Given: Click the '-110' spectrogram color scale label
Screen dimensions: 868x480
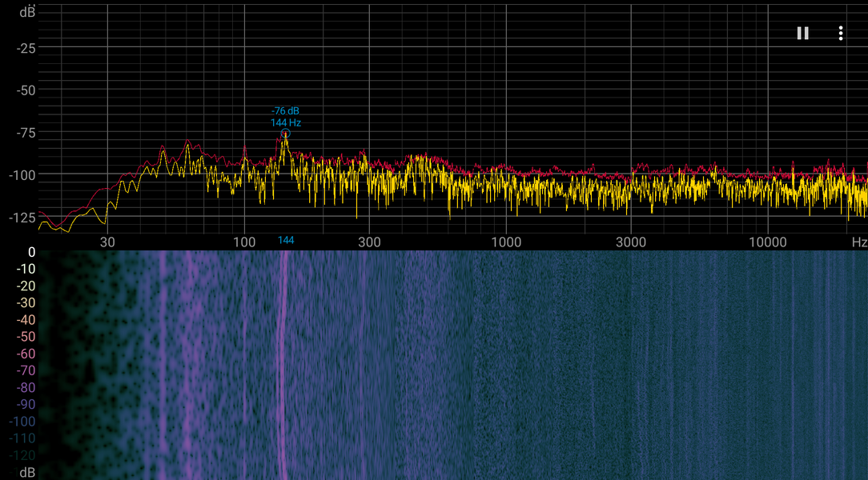Looking at the screenshot, I should 22,438.
